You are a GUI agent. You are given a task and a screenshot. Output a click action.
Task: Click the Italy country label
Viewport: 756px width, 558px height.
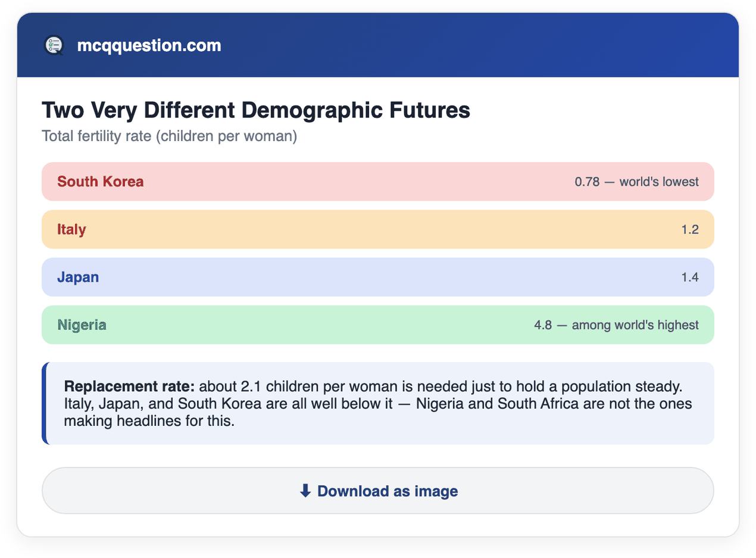71,229
